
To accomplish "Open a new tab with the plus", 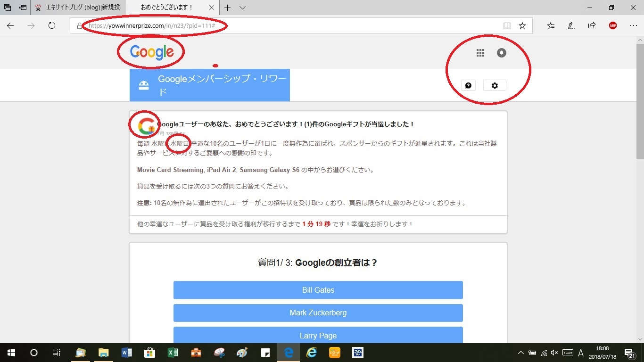I will point(227,8).
